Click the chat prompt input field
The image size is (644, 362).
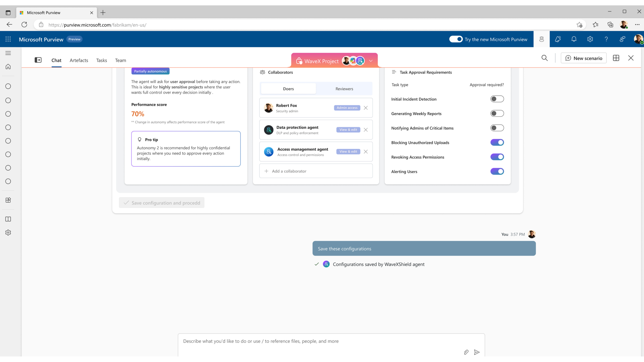click(331, 345)
